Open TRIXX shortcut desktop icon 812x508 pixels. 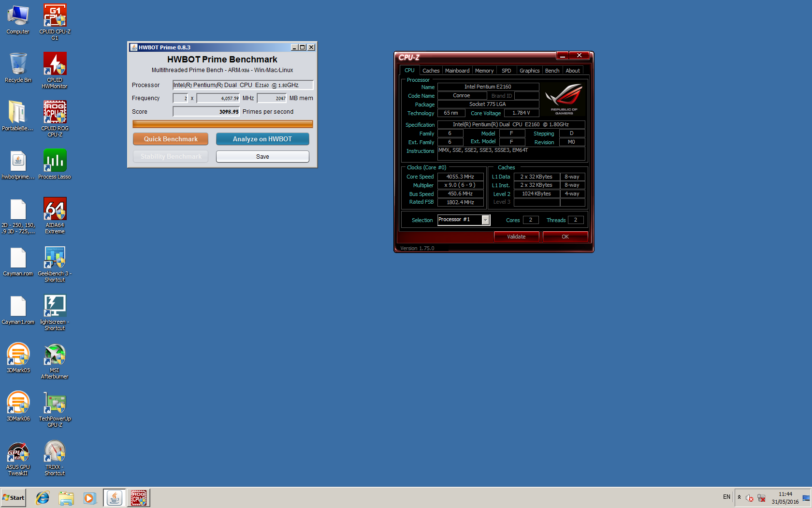(55, 458)
